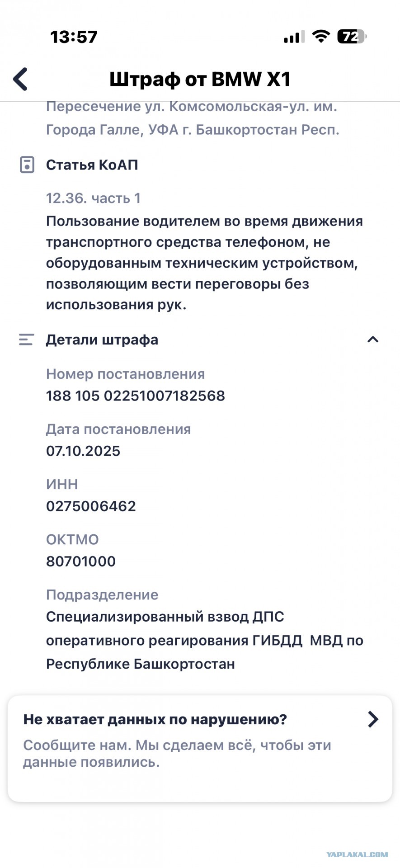
Task: Tap the cellular signal bars icon
Action: 294,37
